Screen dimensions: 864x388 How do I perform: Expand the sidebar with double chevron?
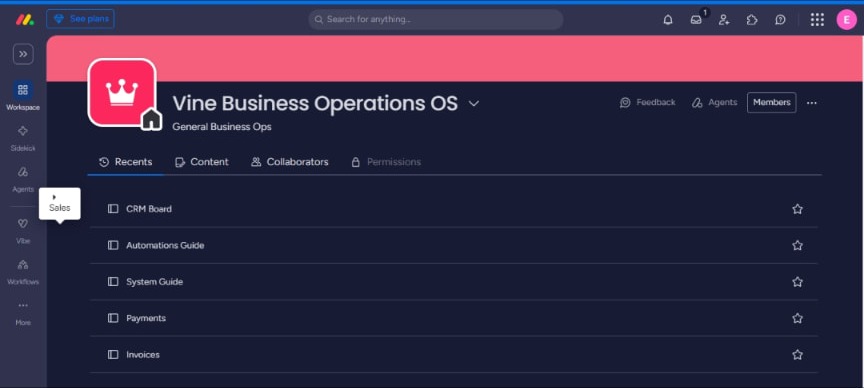coord(23,54)
